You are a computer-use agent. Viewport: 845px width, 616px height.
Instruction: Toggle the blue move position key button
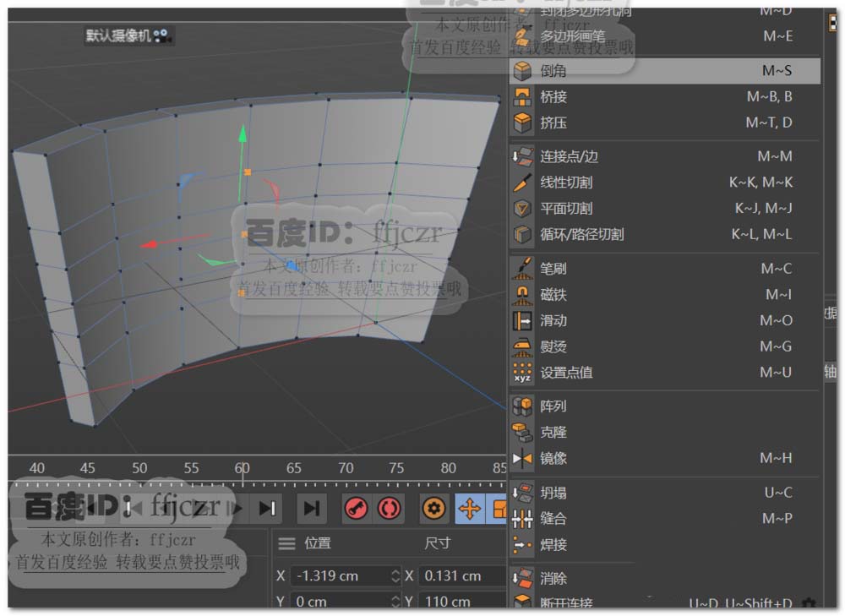[x=469, y=508]
